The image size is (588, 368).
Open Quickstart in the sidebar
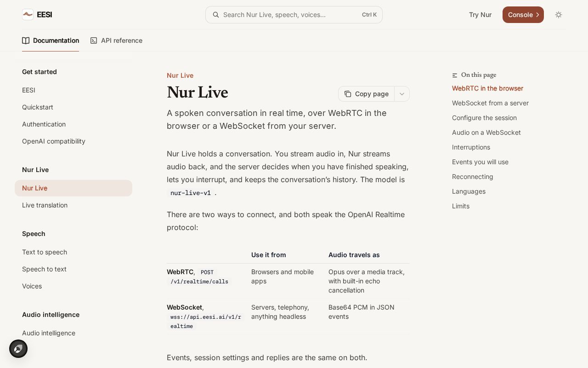click(73, 107)
